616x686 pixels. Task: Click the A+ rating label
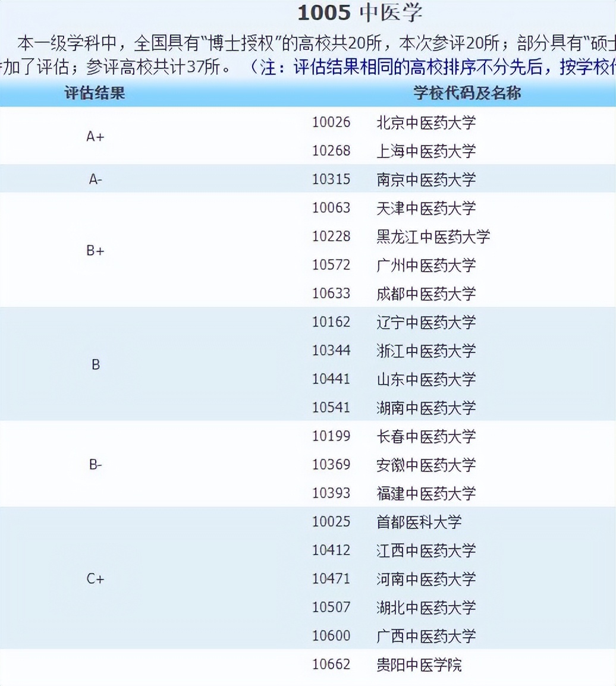(x=95, y=136)
